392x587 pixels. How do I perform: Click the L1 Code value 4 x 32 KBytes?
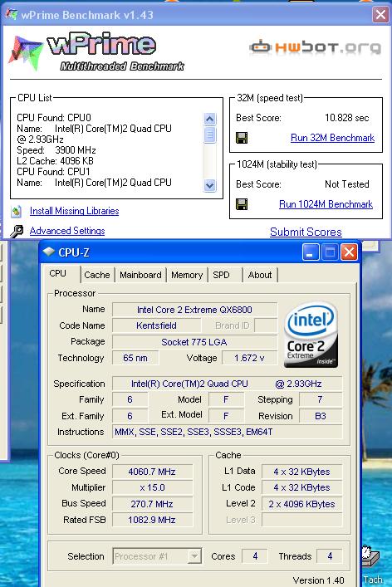click(x=301, y=487)
